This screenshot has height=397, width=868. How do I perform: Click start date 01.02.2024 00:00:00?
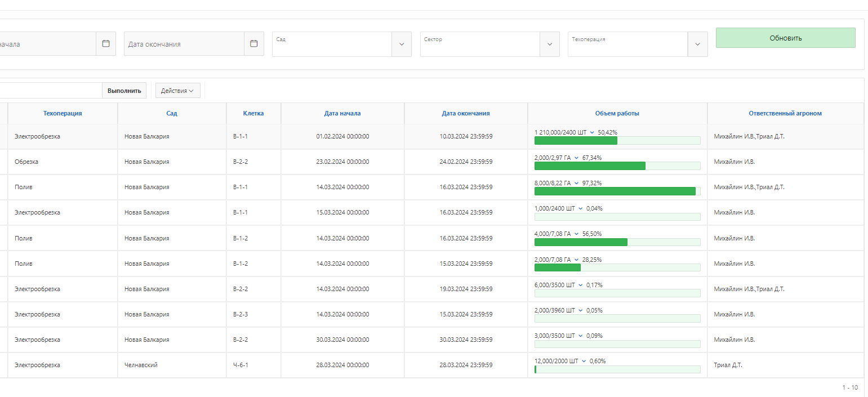pos(342,136)
